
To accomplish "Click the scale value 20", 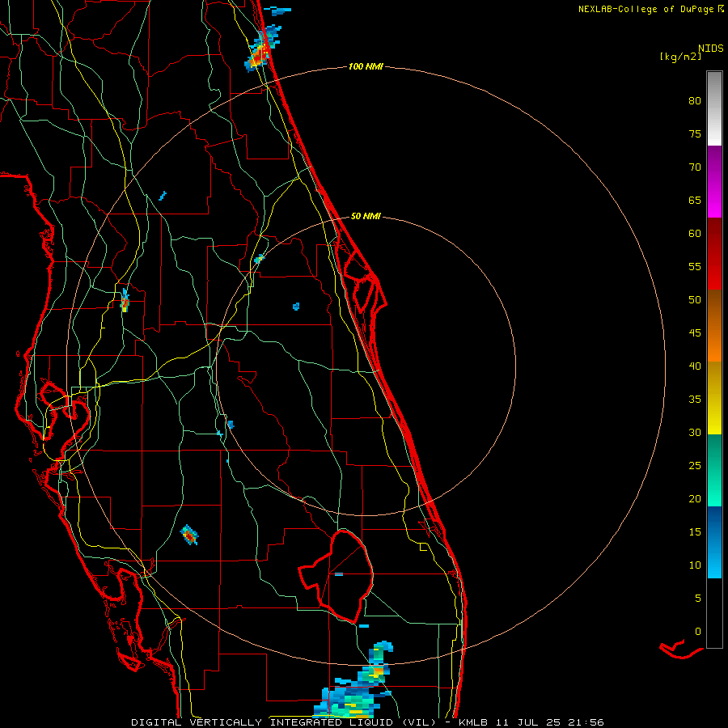I will (x=695, y=499).
